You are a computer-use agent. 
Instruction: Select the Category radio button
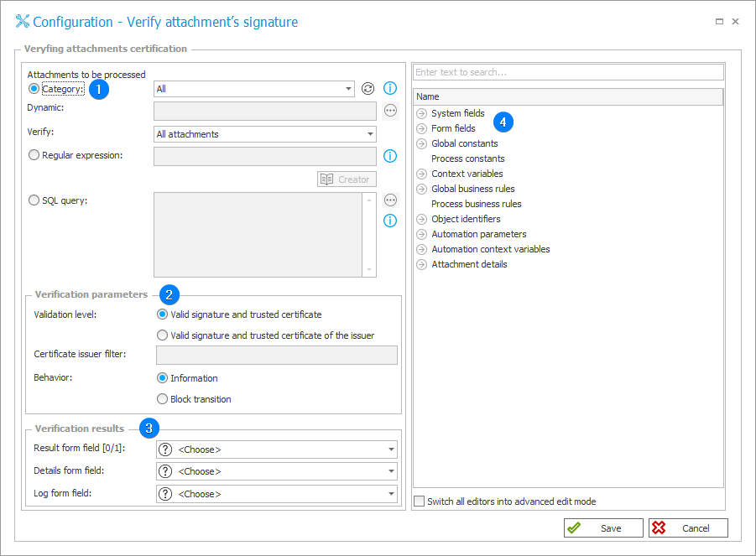[x=34, y=89]
